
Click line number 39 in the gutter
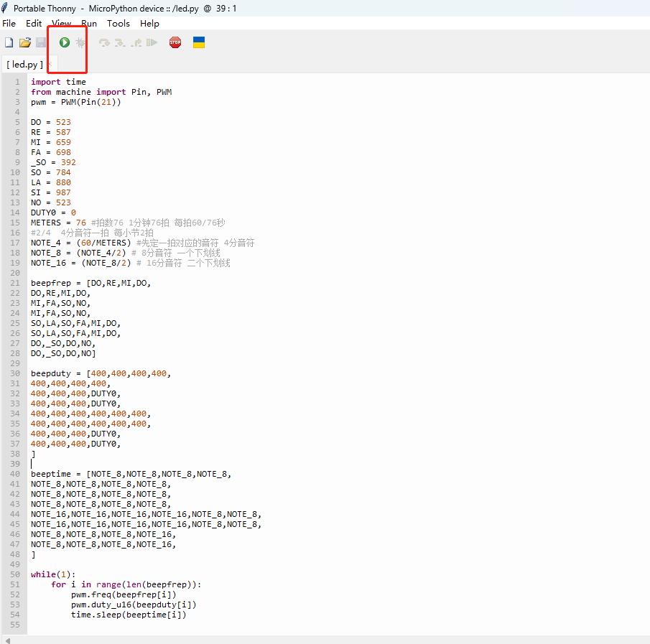(x=15, y=464)
